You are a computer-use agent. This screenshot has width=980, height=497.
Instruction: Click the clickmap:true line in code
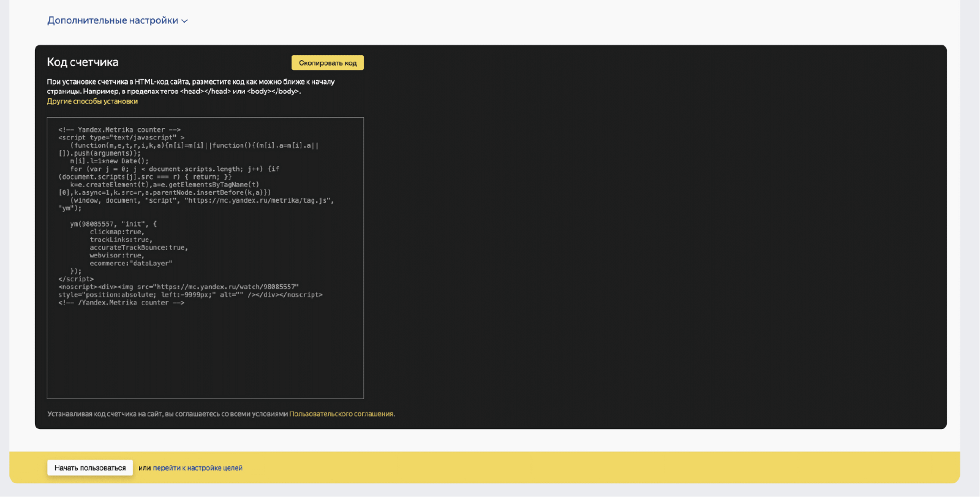117,232
